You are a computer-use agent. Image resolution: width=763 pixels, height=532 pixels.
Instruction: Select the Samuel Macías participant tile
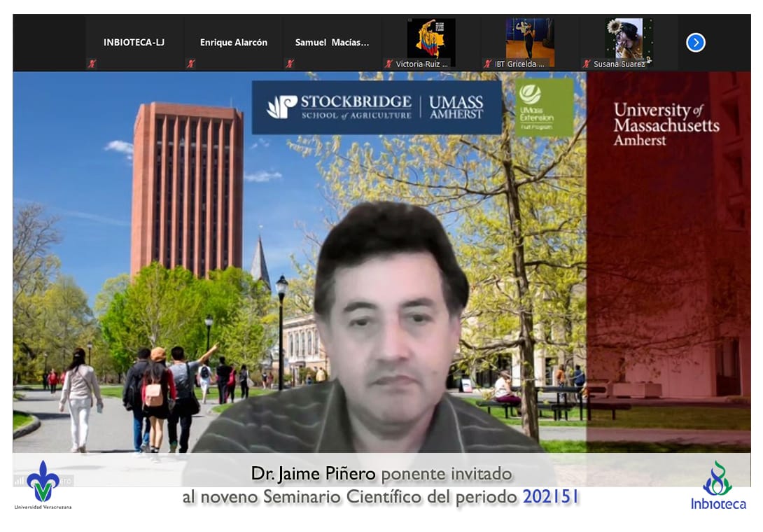(332, 43)
